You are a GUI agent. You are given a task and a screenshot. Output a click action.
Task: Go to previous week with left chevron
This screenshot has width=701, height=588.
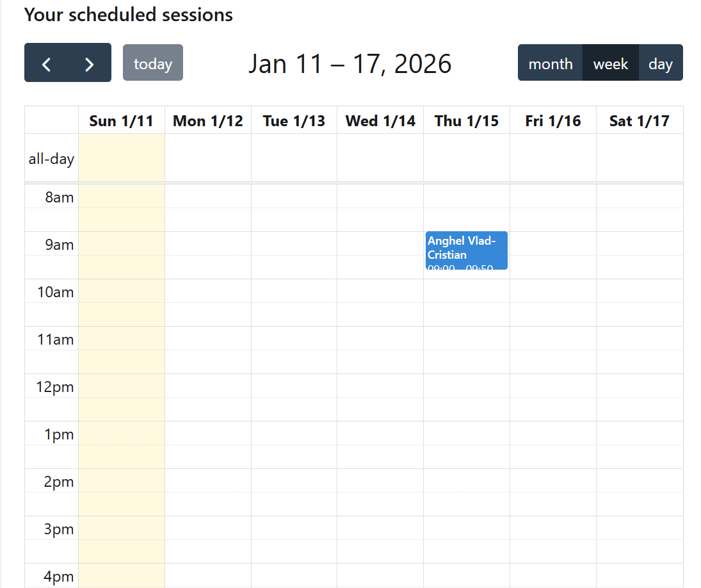pos(46,63)
